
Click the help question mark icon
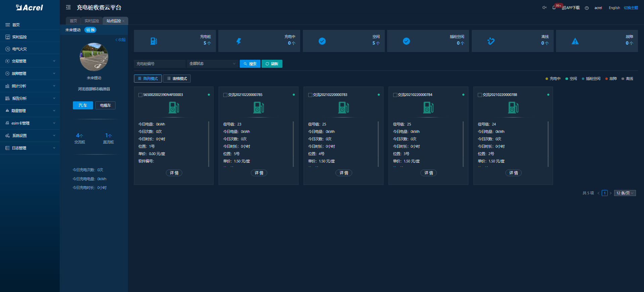[x=587, y=8]
